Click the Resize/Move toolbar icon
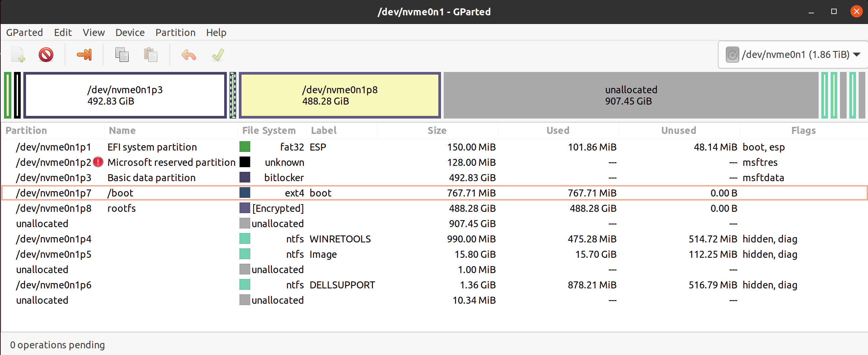Viewport: 868px width, 355px height. coord(84,54)
